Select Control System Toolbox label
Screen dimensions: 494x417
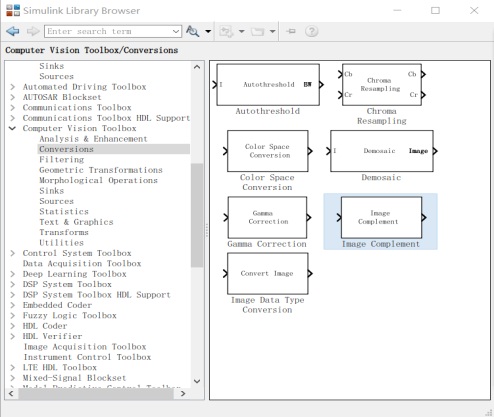point(77,253)
